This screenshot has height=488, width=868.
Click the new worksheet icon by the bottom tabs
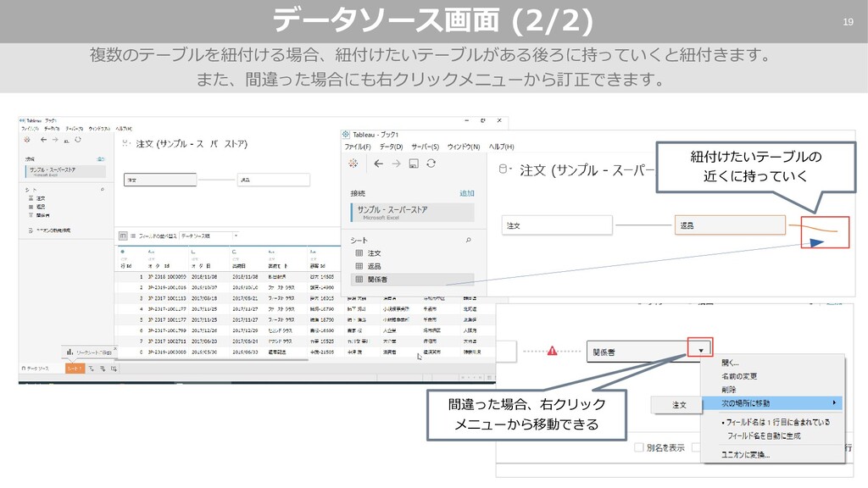coord(92,369)
